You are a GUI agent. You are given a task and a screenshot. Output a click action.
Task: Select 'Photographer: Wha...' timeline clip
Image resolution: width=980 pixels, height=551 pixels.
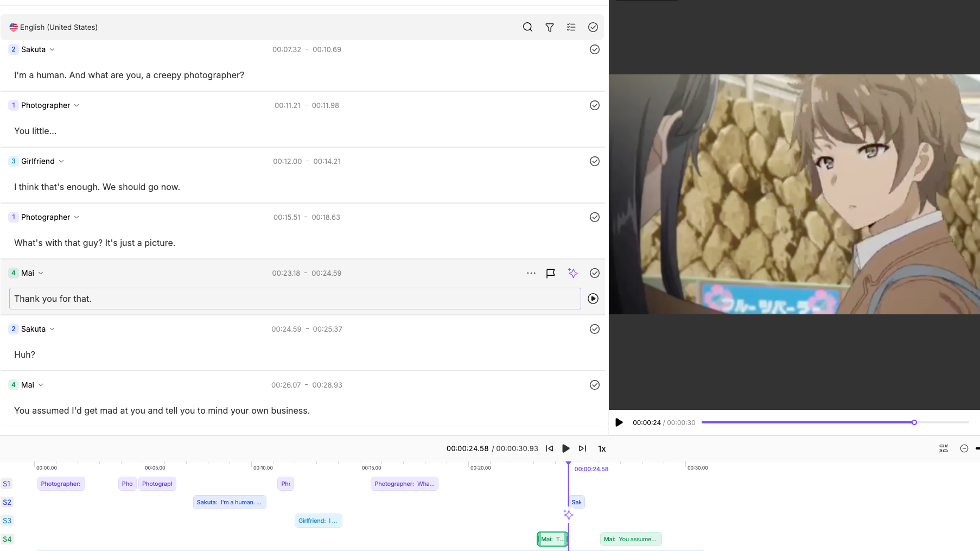(x=404, y=484)
